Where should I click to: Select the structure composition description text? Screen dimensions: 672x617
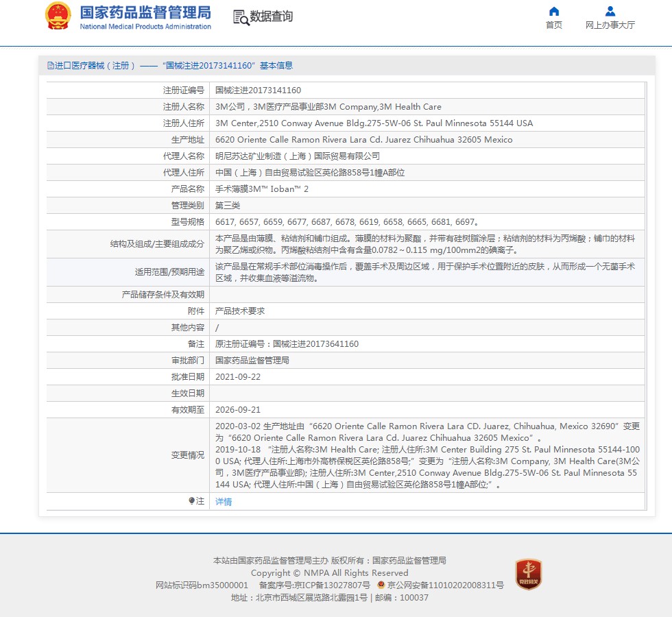tap(425, 244)
